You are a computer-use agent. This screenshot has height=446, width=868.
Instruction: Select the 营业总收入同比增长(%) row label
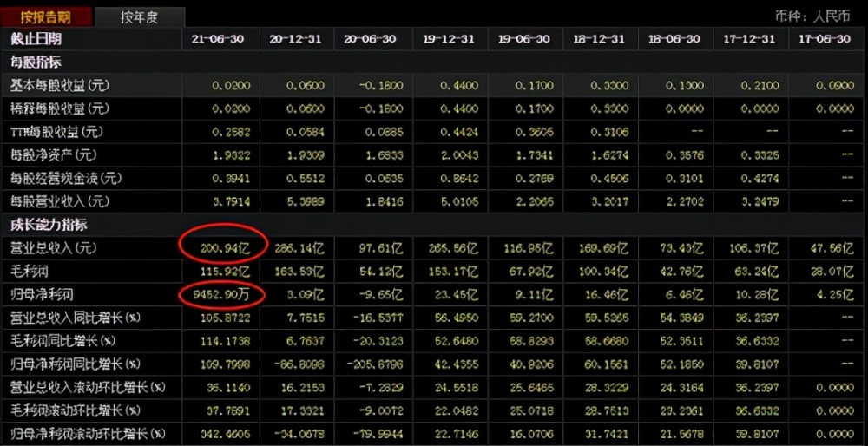75,318
